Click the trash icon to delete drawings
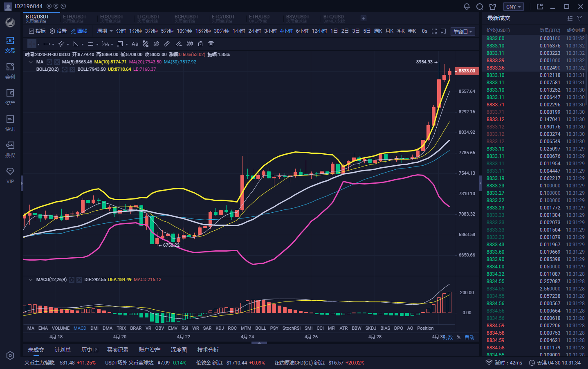This screenshot has width=588, height=369. coord(211,44)
